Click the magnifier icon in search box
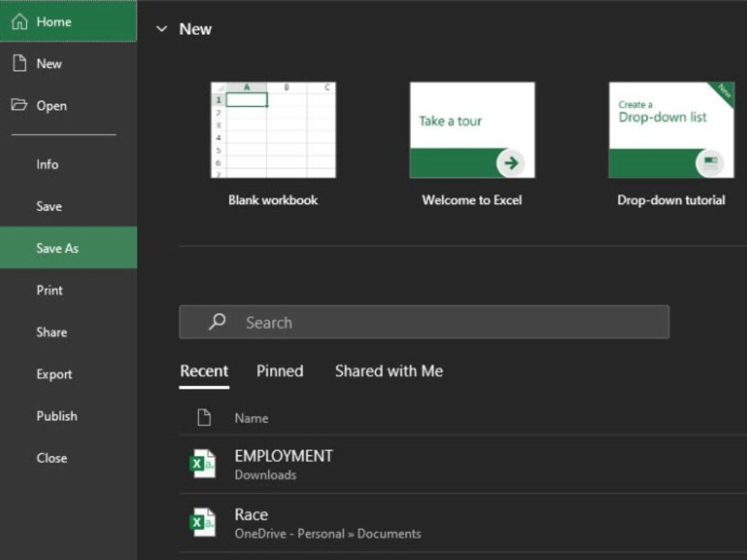The width and height of the screenshot is (747, 560). [x=217, y=322]
